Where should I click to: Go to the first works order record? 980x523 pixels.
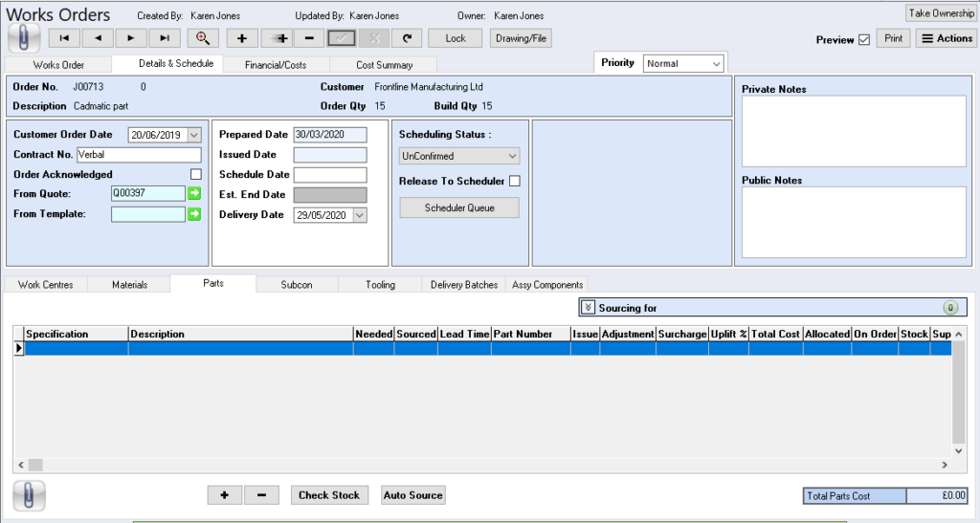[64, 38]
